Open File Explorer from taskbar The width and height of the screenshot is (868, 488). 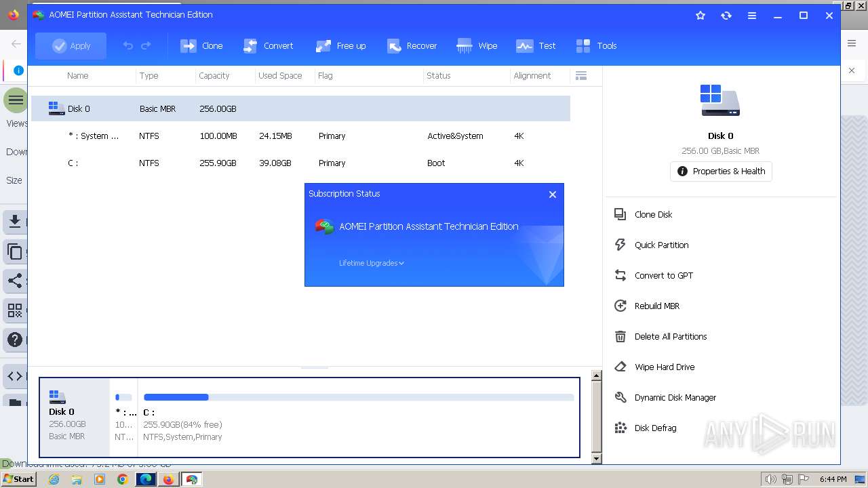[77, 479]
